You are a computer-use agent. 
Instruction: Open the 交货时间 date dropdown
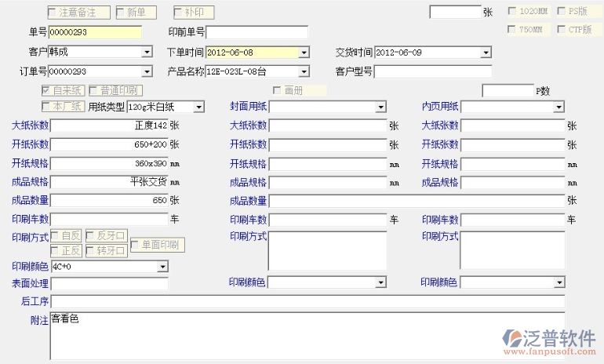point(486,53)
